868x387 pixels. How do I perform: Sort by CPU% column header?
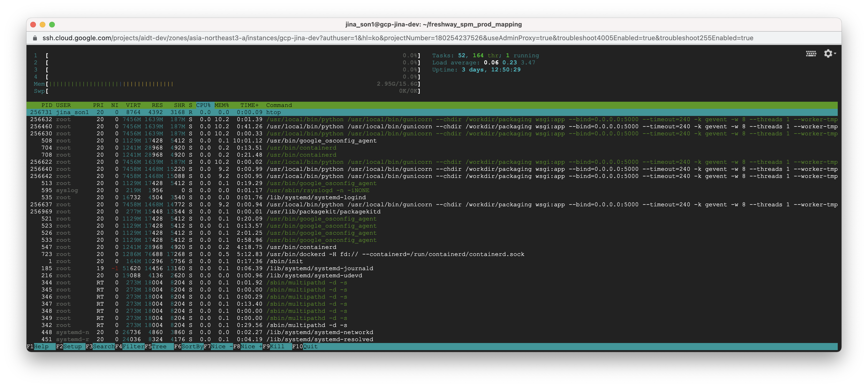tap(203, 105)
